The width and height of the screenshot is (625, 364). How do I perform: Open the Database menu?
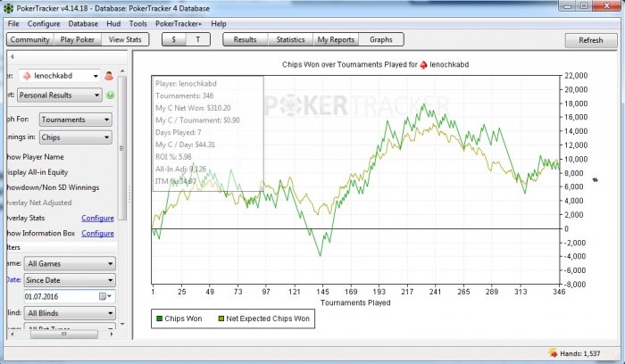(x=83, y=23)
